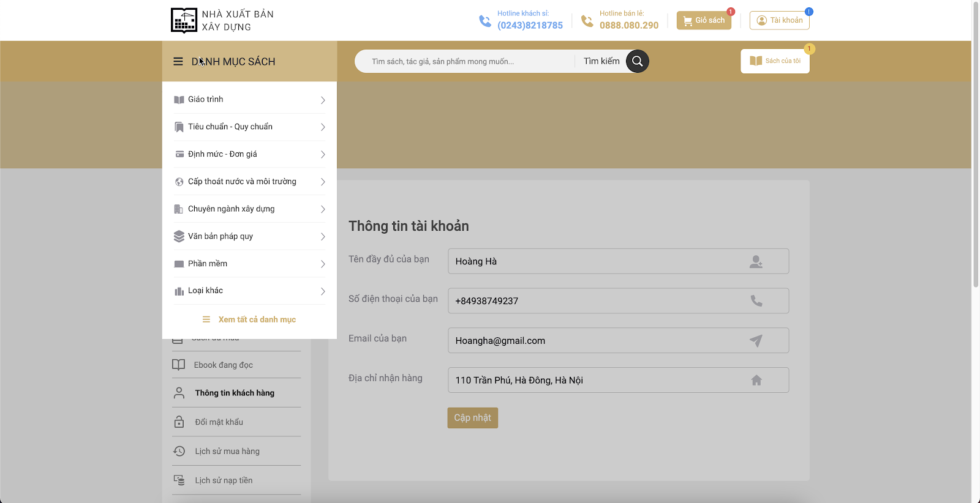Expand Cấp thoát nước và môi trường chevron
The height and width of the screenshot is (503, 980).
coord(323,182)
